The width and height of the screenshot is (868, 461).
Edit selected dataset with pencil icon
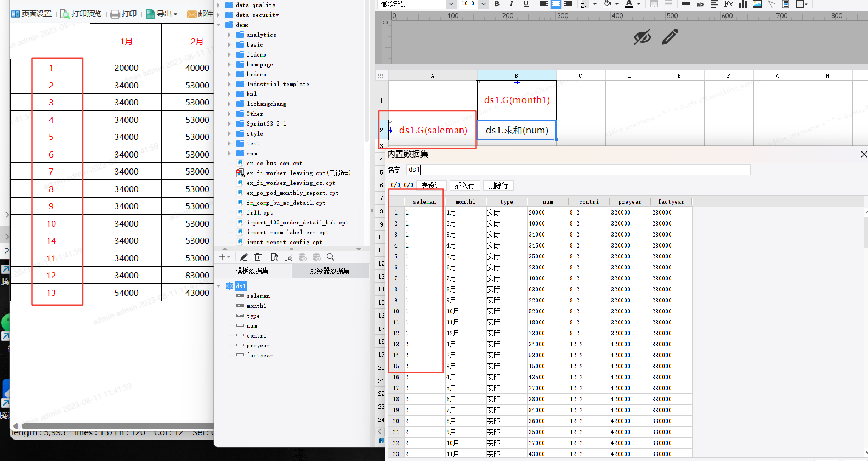(x=244, y=257)
